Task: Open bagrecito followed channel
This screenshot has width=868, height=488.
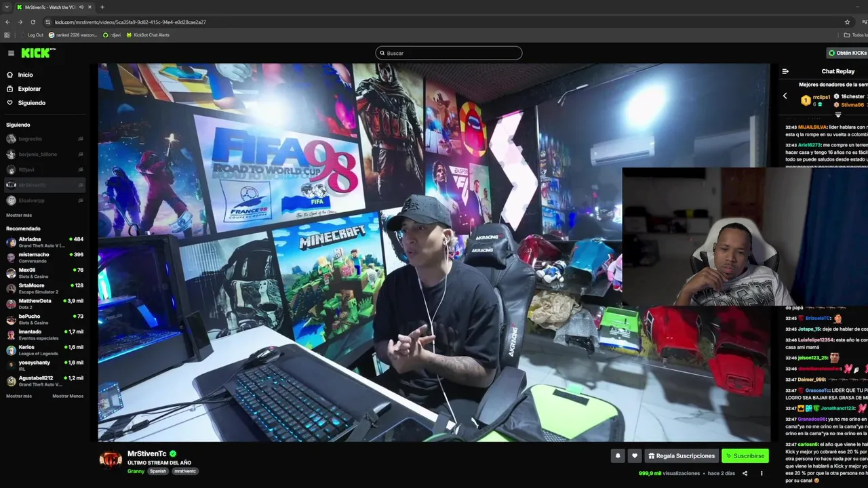Action: [44, 139]
